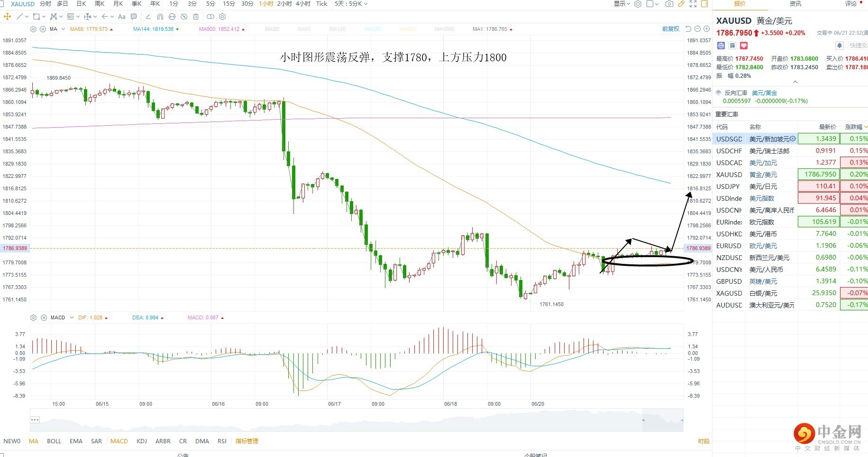Open line tool dropdown arrow

click(27, 17)
